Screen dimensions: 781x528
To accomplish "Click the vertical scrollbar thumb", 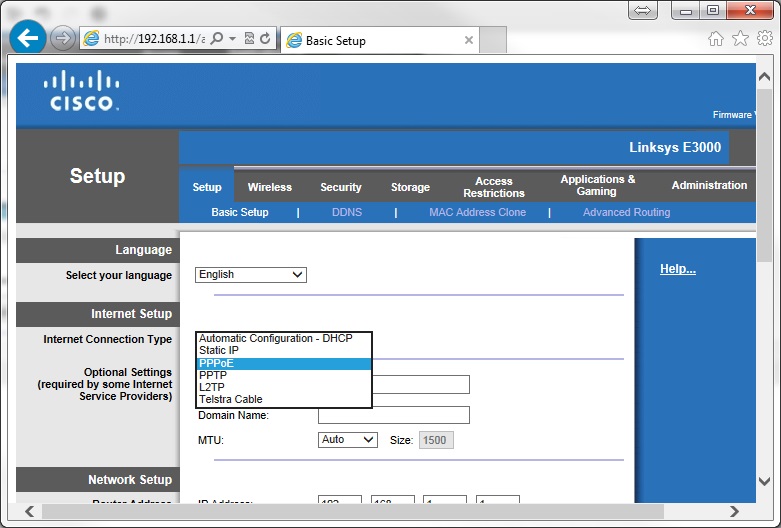I will [x=765, y=175].
